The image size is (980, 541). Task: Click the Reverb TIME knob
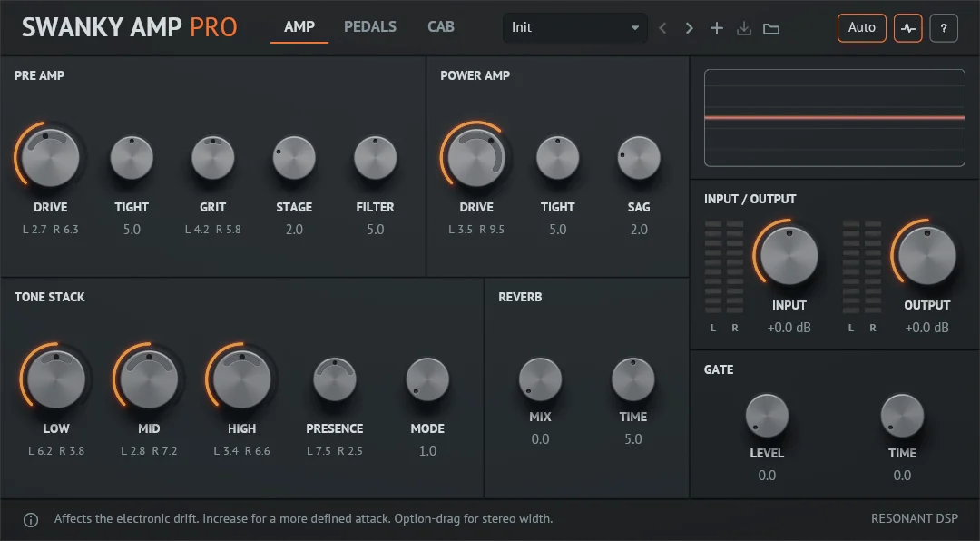click(x=633, y=379)
